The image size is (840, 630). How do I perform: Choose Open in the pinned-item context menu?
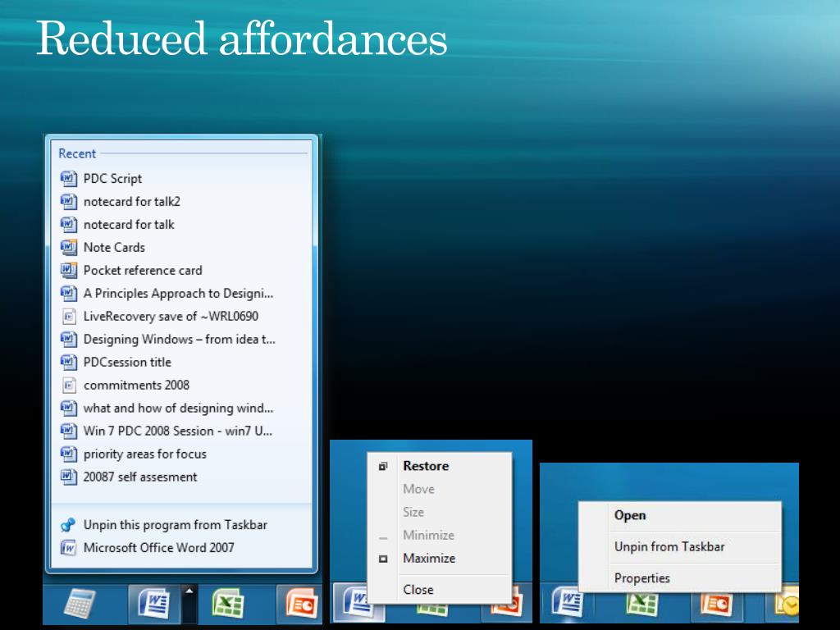pyautogui.click(x=679, y=515)
